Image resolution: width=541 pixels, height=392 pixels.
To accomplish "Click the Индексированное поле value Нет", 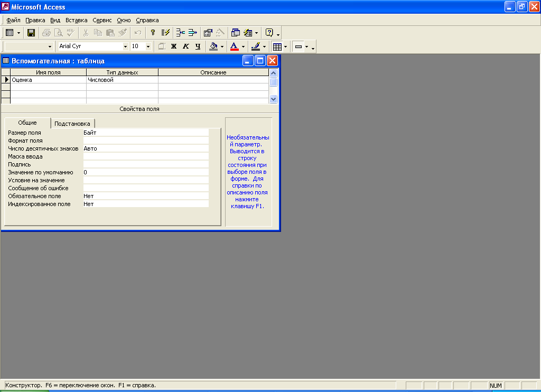I will 146,204.
